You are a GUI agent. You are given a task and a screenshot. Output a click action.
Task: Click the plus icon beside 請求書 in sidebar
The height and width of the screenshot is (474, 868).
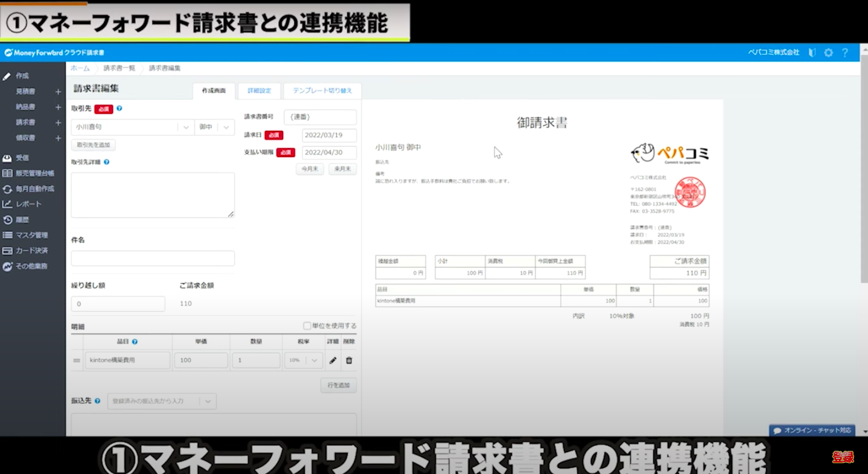(x=58, y=123)
